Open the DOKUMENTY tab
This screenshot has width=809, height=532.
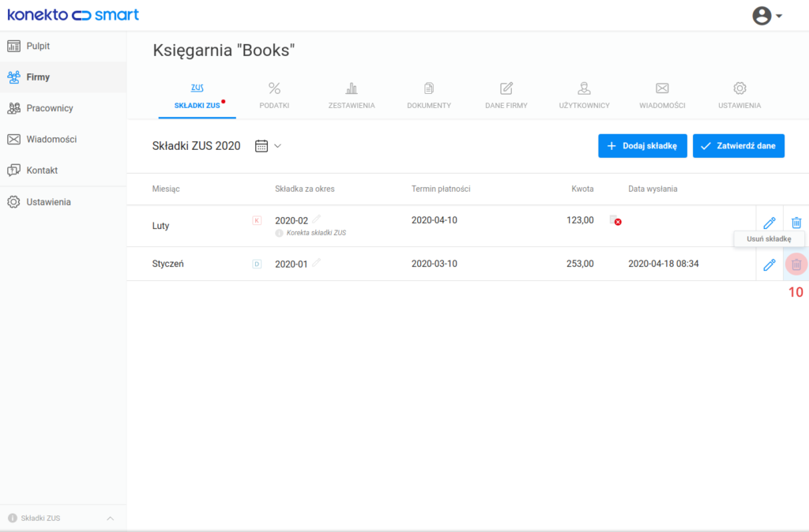coord(429,96)
